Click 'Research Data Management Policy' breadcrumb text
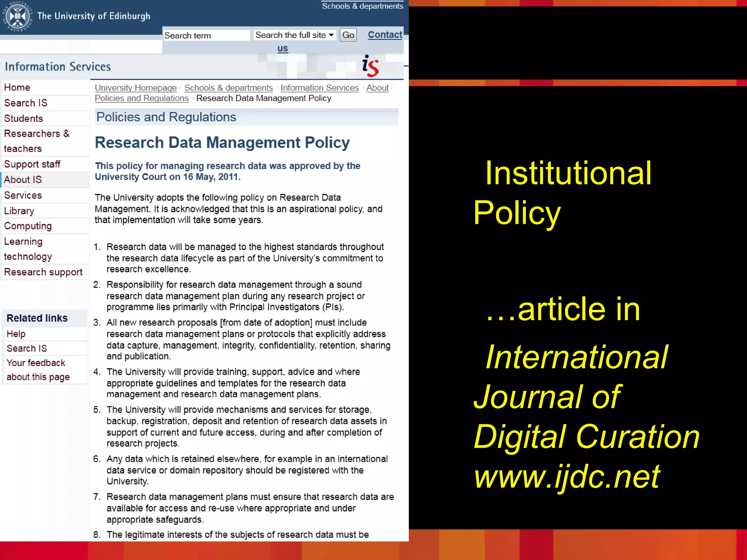This screenshot has height=560, width=747. coord(264,98)
